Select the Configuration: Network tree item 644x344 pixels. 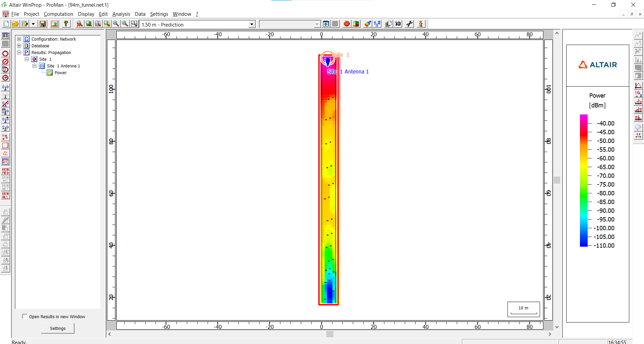[54, 39]
